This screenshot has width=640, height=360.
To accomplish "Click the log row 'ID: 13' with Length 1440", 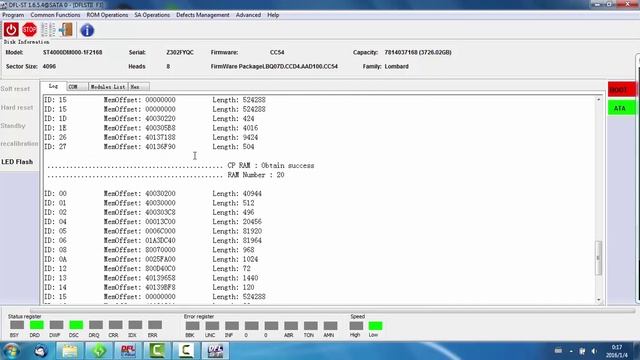I will tap(151, 278).
